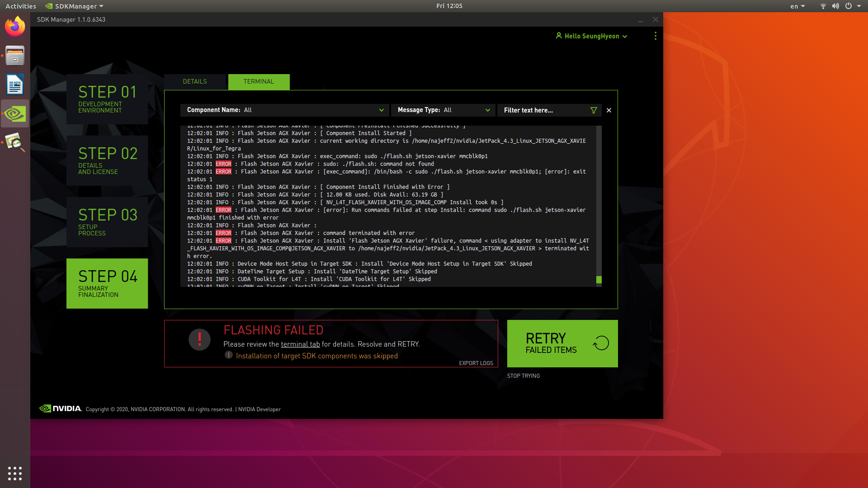The height and width of the screenshot is (488, 868).
Task: Click the terminal tab link
Action: point(300,344)
